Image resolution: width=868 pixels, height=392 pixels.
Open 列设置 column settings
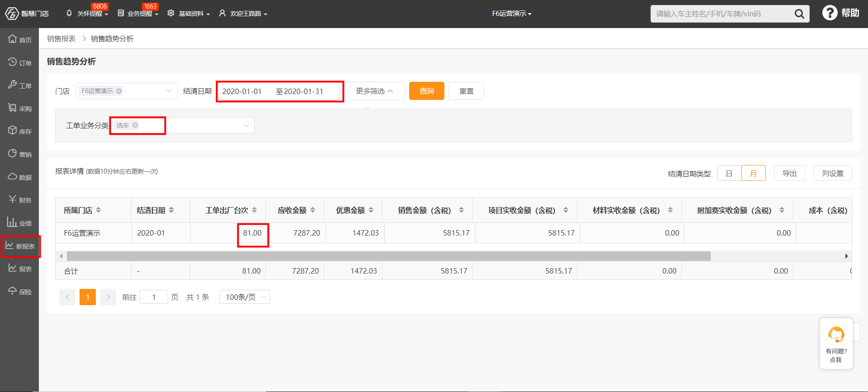[x=833, y=173]
